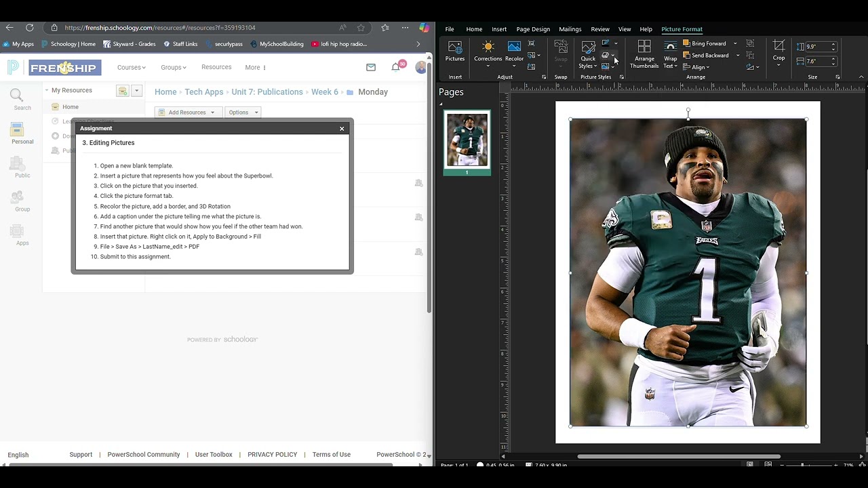Click the Compress Pictures icon

pyautogui.click(x=531, y=43)
